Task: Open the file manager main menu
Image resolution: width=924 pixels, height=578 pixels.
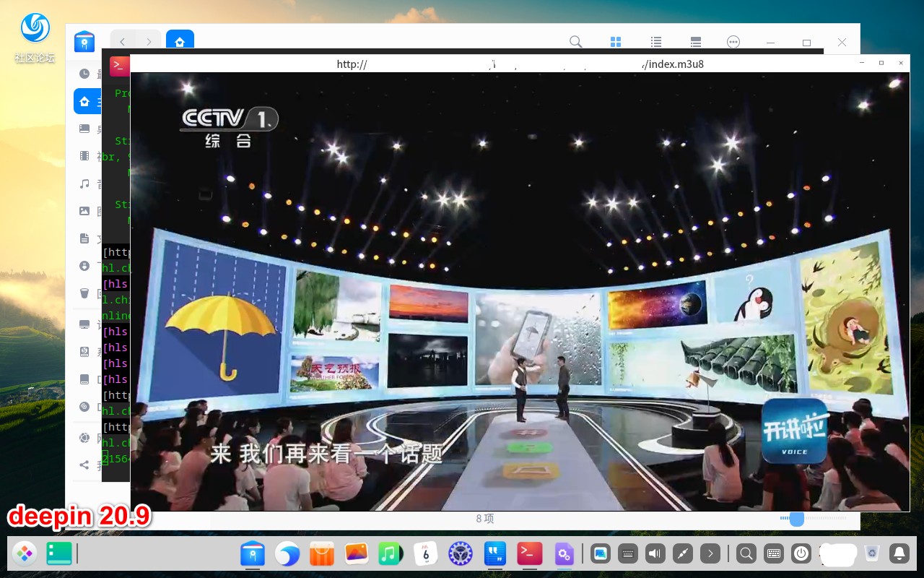Action: point(733,42)
